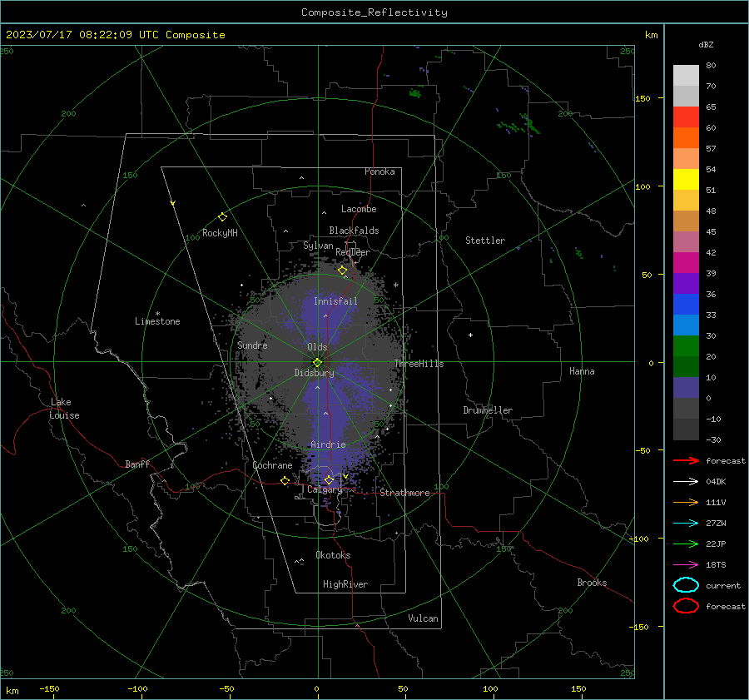
Task: Click the Innisfail city label
Action: coord(335,301)
